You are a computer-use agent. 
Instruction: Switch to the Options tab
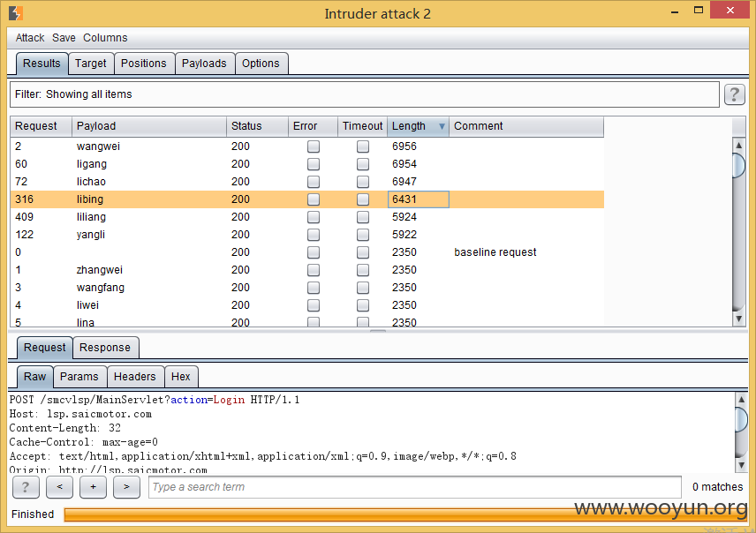pyautogui.click(x=261, y=64)
